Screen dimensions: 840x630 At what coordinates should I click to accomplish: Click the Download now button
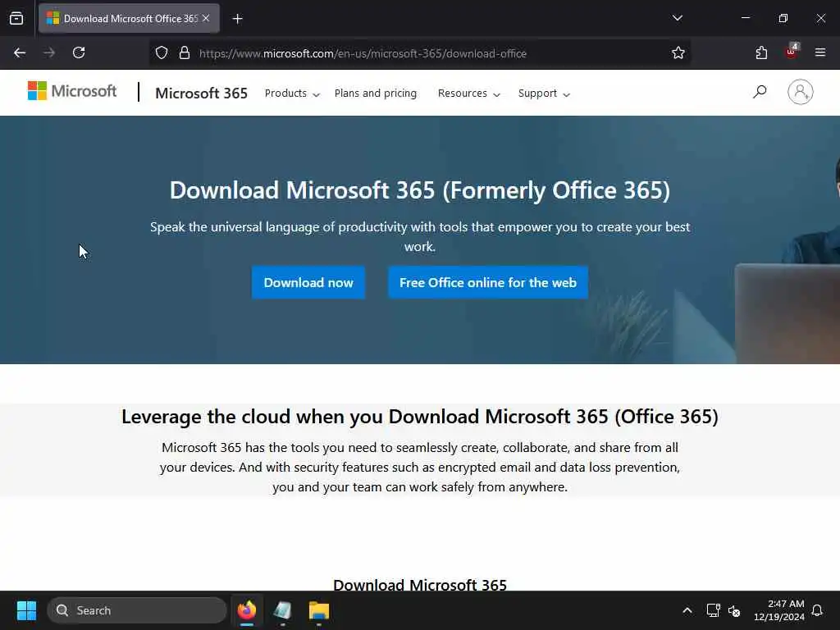308,282
